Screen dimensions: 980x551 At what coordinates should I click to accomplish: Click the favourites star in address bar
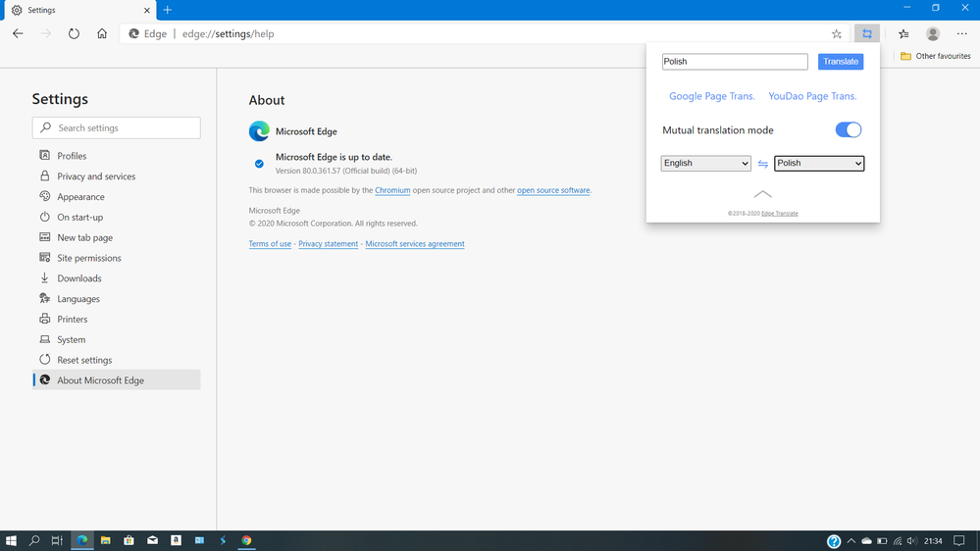click(x=837, y=33)
